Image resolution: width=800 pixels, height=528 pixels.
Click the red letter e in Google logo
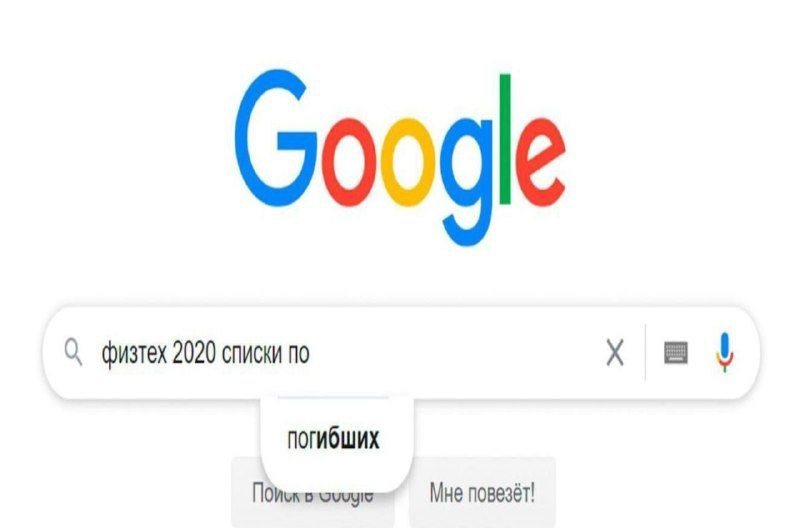[x=541, y=162]
